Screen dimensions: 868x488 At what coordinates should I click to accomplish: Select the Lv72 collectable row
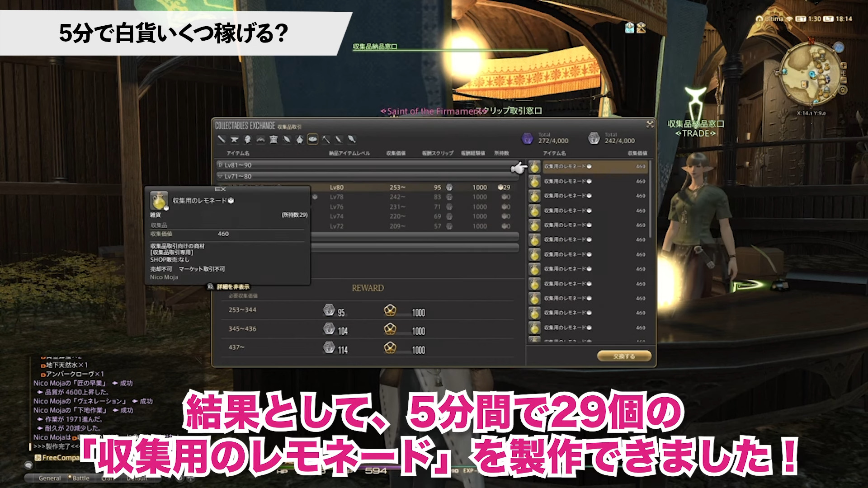407,226
